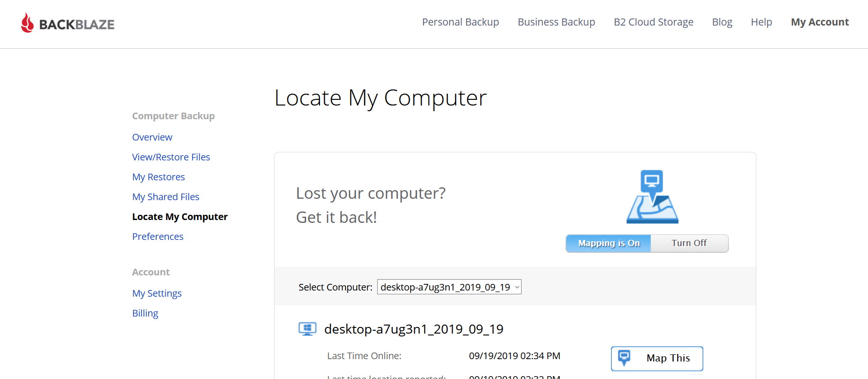This screenshot has height=379, width=868.
Task: Go to B2 Cloud Storage
Action: tap(654, 22)
